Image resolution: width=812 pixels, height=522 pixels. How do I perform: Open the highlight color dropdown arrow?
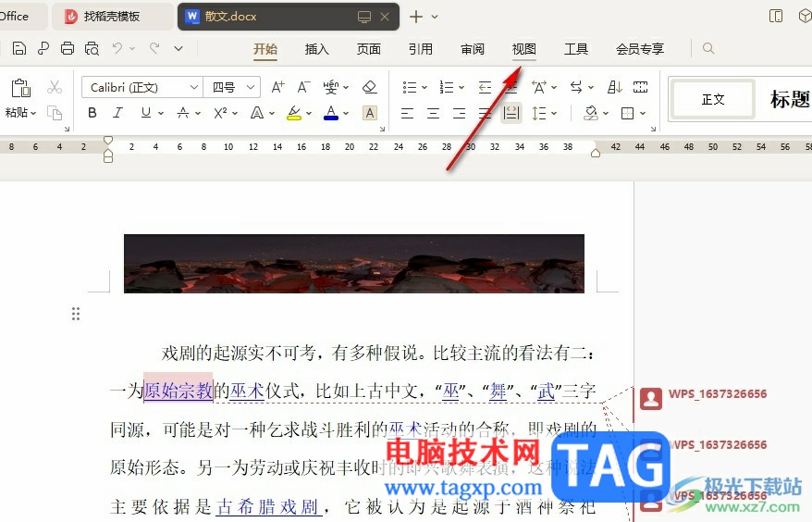pos(309,113)
